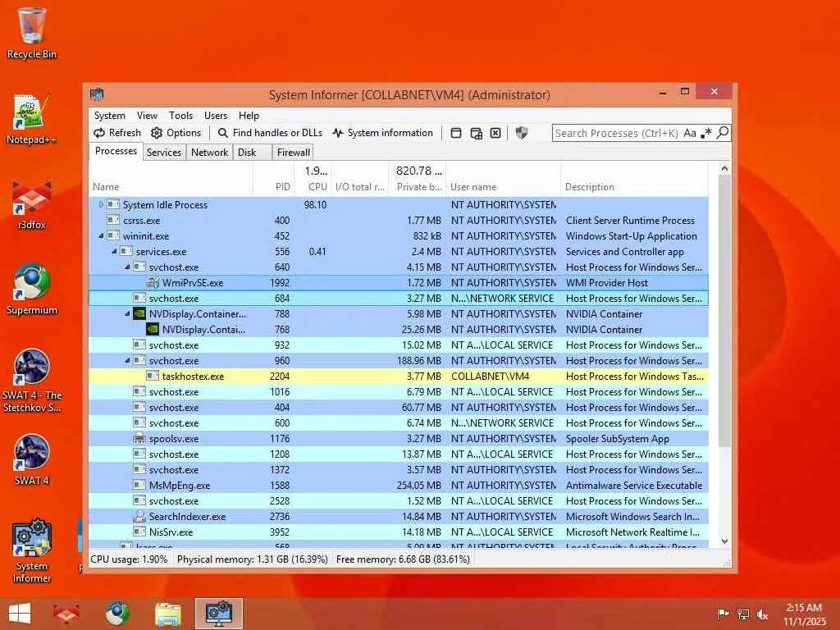The height and width of the screenshot is (630, 840).
Task: Click the spoolsv.exe printer icon
Action: (139, 438)
